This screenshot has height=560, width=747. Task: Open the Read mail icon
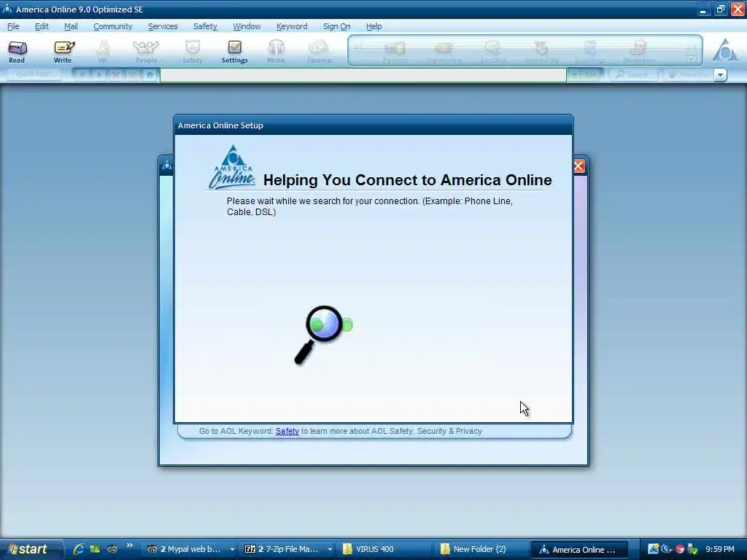[18, 52]
